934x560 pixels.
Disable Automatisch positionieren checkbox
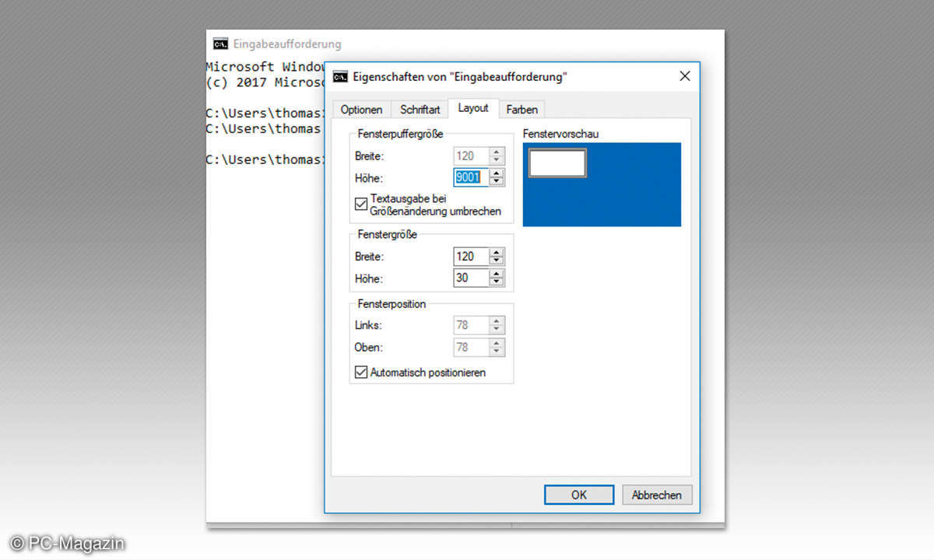(361, 373)
